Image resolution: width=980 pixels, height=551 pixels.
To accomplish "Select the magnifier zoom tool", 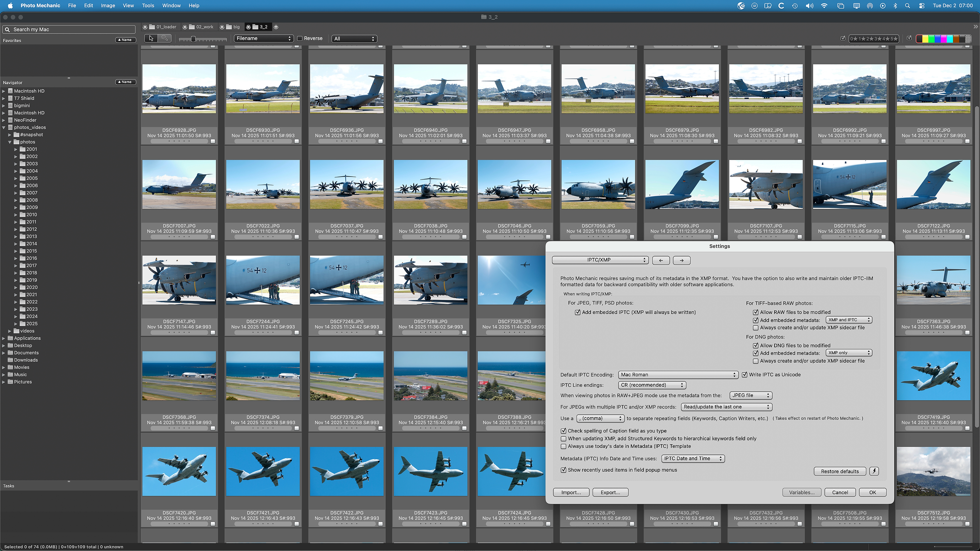I will pos(164,39).
